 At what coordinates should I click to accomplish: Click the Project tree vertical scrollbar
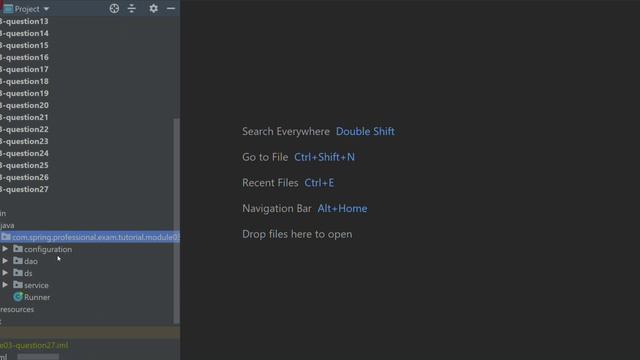177,221
